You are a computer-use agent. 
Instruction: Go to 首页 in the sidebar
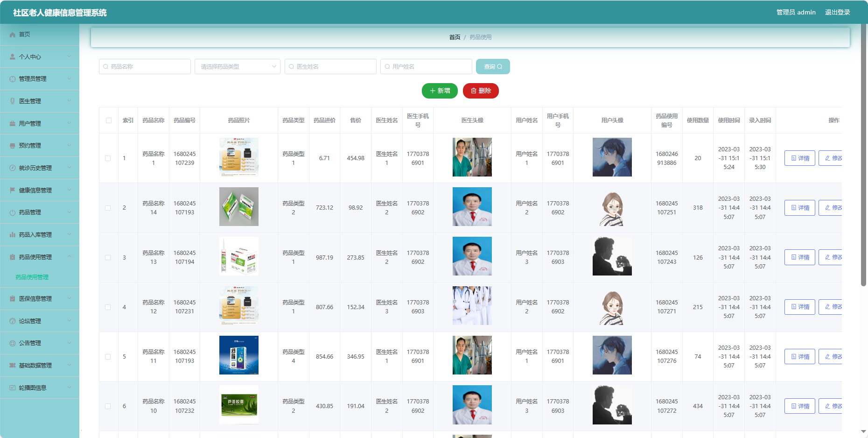tap(40, 35)
